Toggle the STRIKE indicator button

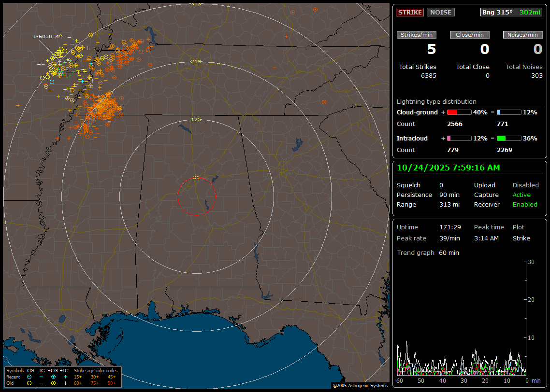click(x=410, y=12)
